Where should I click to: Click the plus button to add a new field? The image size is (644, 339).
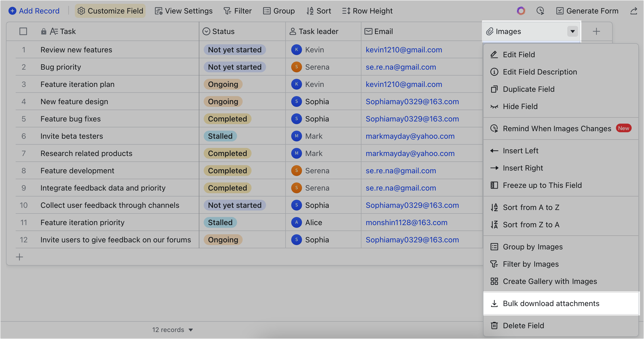(597, 31)
